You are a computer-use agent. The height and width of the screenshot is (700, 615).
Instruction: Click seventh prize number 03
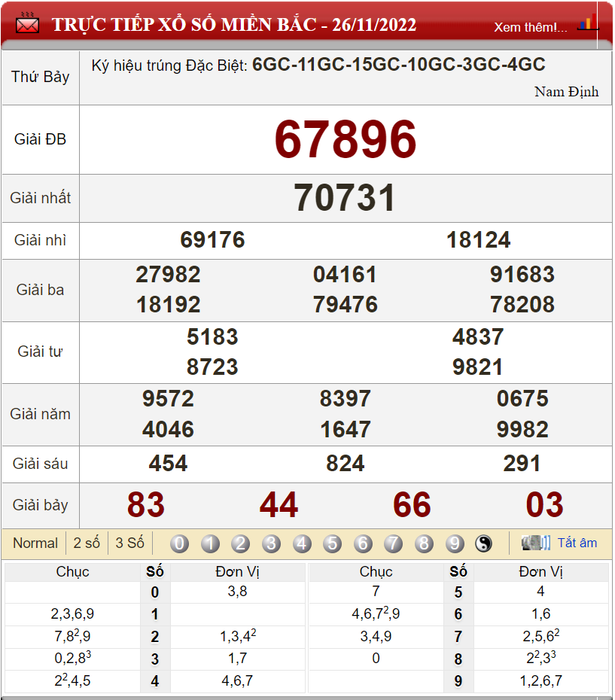544,505
